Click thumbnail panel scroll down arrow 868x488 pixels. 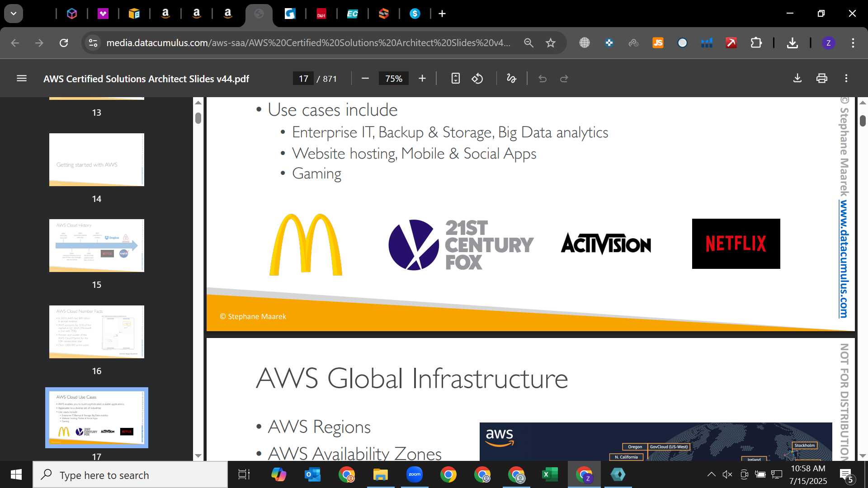click(x=198, y=456)
